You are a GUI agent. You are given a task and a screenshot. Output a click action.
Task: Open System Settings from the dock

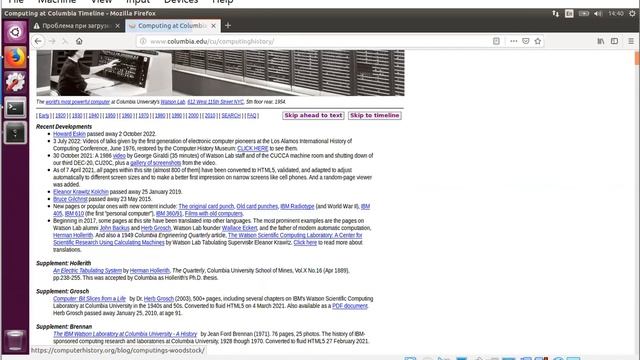click(15, 82)
